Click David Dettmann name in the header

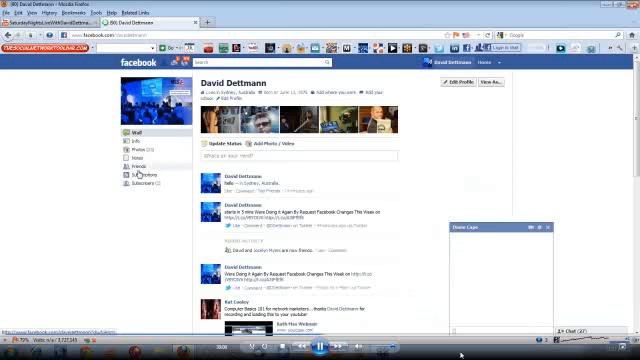point(452,62)
